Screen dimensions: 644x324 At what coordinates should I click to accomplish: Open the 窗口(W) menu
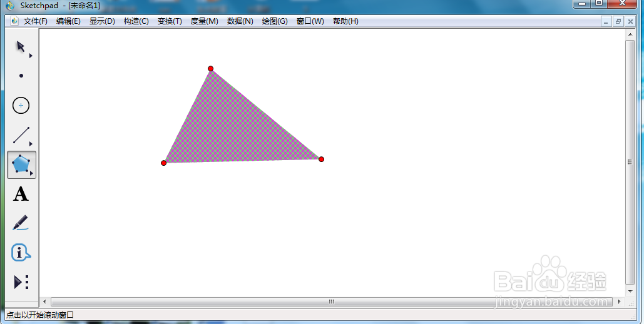coord(310,21)
